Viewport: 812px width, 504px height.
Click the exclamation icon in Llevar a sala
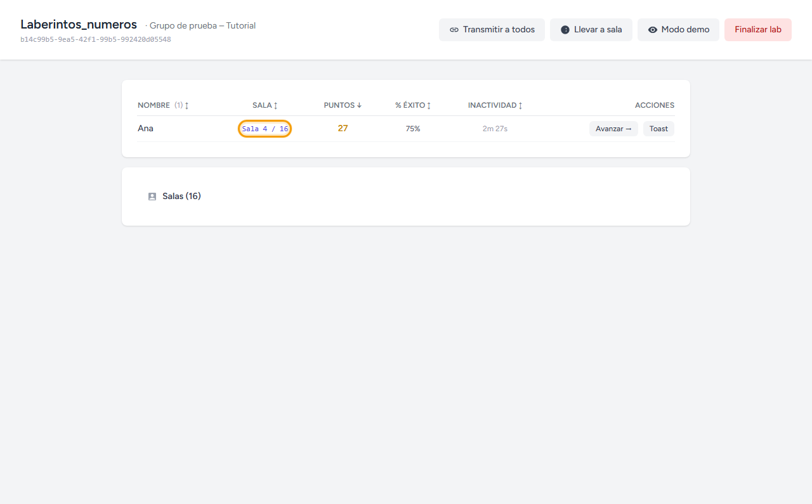coord(565,30)
